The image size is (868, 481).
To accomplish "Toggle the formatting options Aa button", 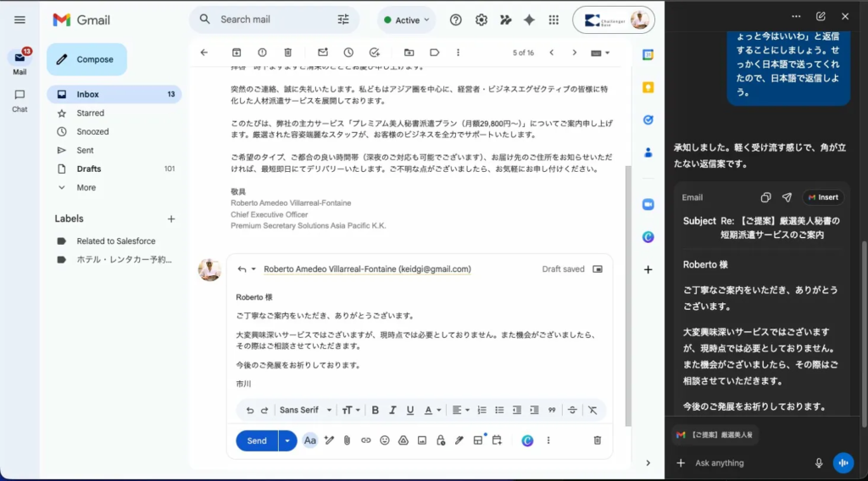I will point(309,440).
